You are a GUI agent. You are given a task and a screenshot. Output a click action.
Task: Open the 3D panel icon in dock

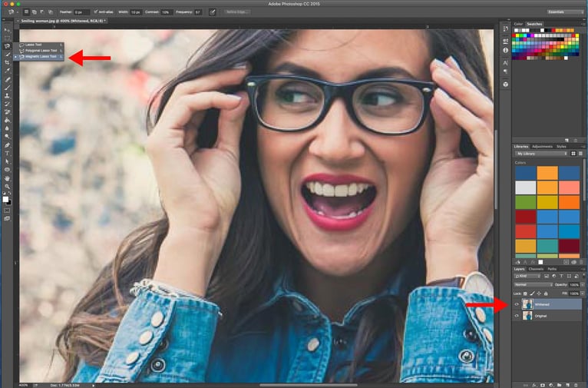pos(506,85)
